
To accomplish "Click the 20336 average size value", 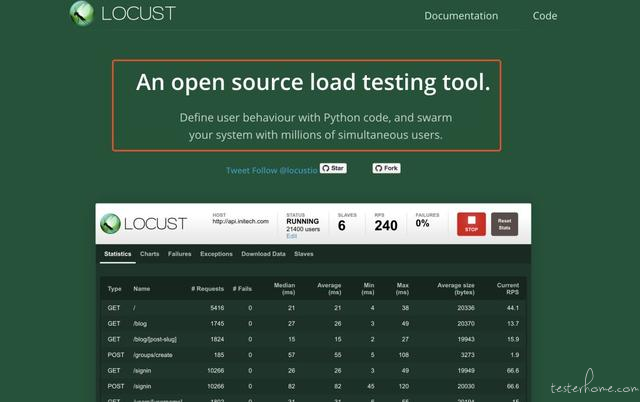I will coord(466,308).
